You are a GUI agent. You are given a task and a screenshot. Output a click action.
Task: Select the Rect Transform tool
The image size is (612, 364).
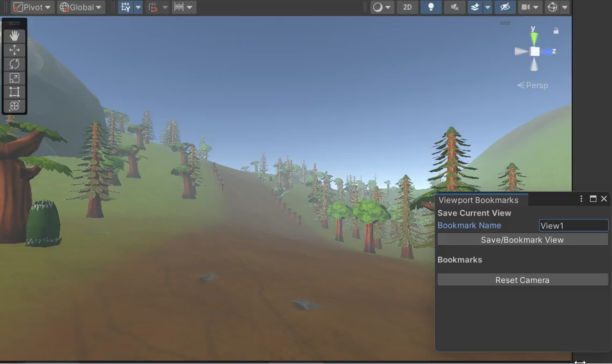(x=14, y=92)
